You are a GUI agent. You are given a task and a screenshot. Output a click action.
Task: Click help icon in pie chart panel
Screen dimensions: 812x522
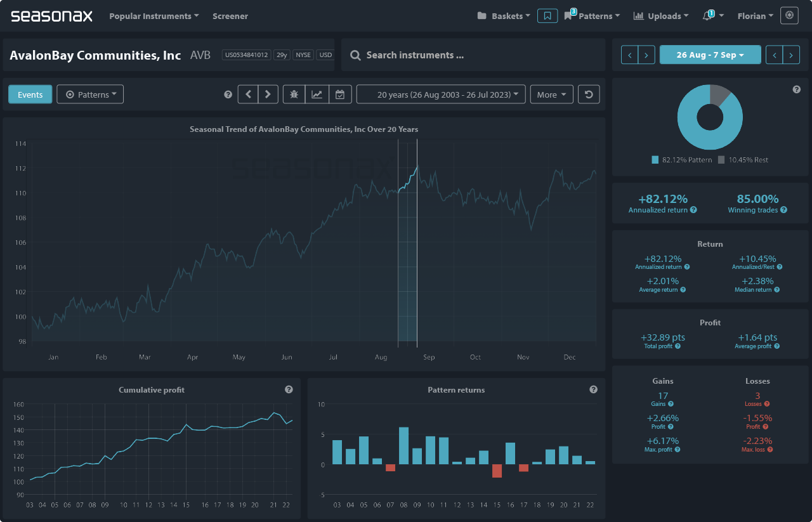[797, 89]
